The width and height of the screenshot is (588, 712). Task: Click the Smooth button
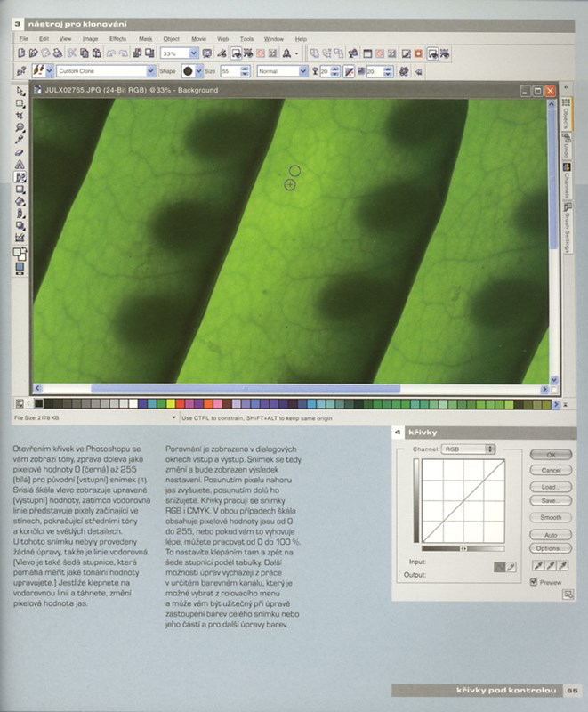coord(550,517)
